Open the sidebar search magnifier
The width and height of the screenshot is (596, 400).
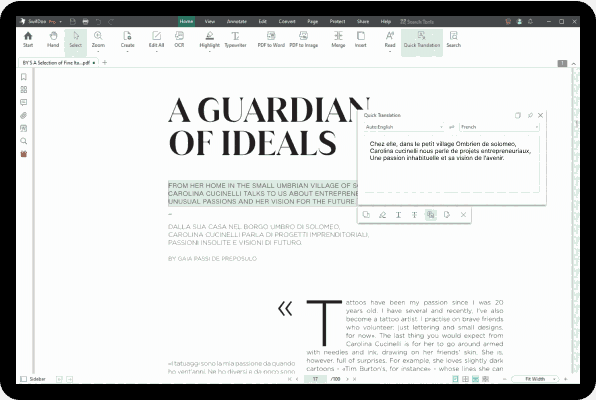pos(24,141)
